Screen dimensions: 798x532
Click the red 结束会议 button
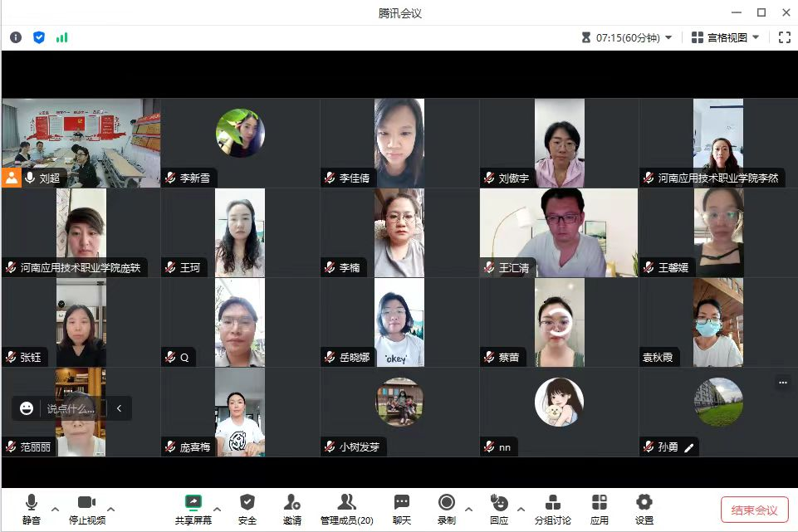tap(754, 510)
